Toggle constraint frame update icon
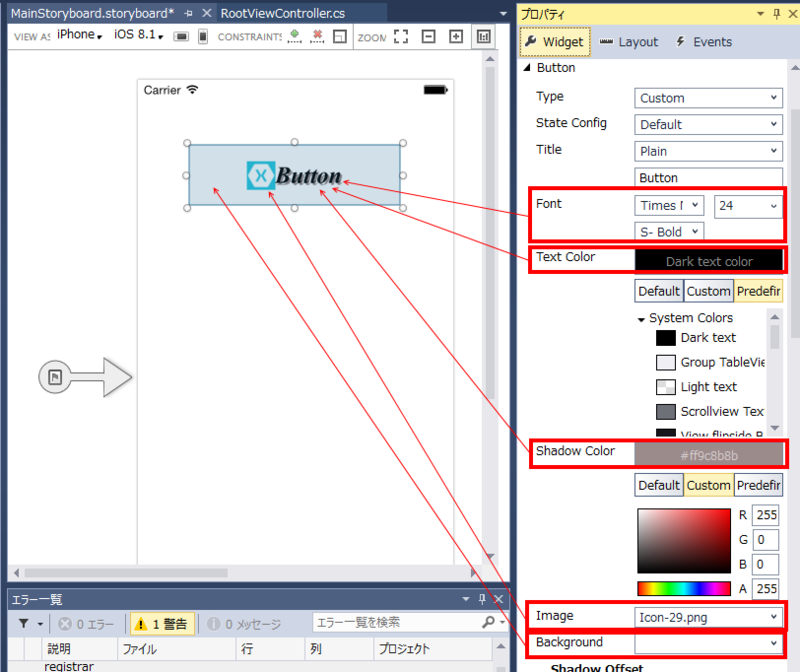800x672 pixels. click(x=339, y=36)
